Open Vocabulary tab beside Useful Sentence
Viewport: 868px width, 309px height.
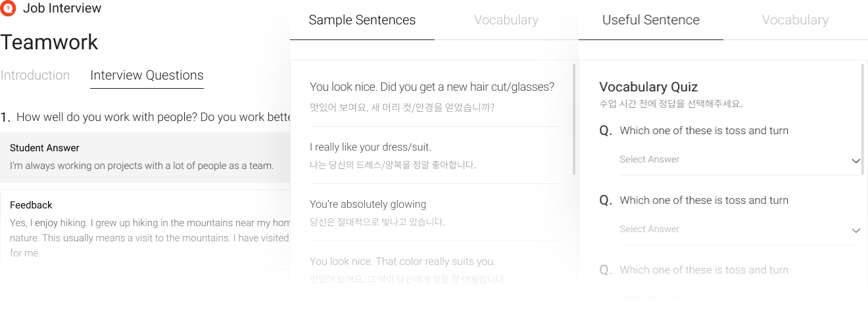point(795,20)
